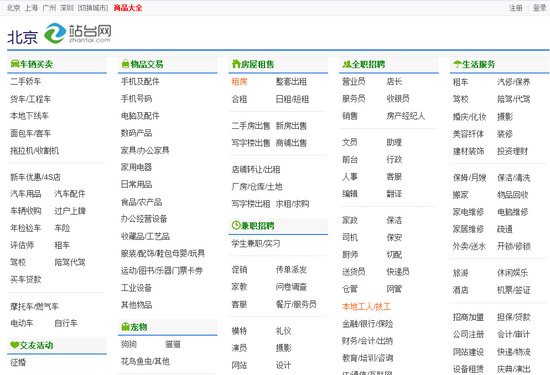Open 狗狗 under 宠物
The height and width of the screenshot is (375, 550).
(x=129, y=344)
